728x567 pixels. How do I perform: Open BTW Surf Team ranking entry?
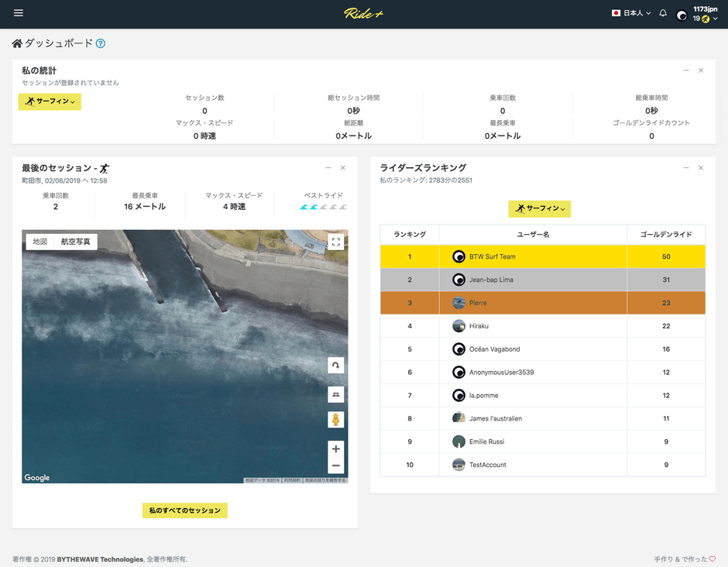point(492,256)
